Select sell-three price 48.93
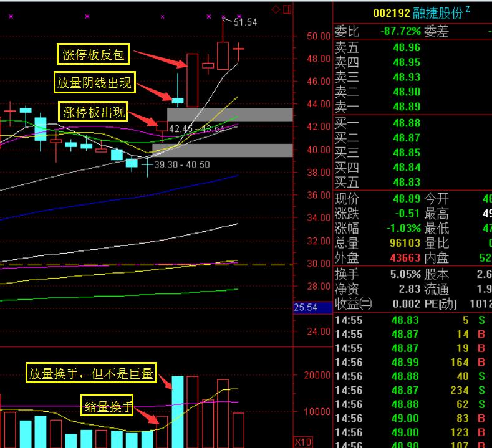Screen dimensions: 492x448 [x=407, y=77]
